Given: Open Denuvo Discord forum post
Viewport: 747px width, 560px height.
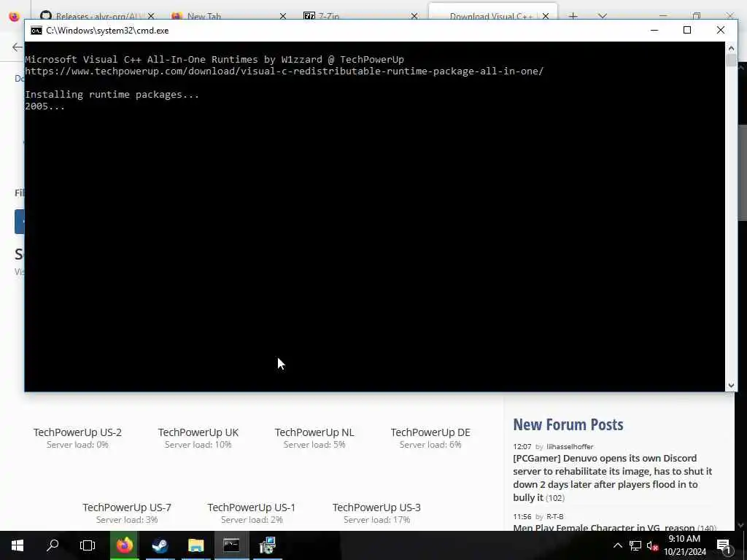Looking at the screenshot, I should [x=613, y=478].
